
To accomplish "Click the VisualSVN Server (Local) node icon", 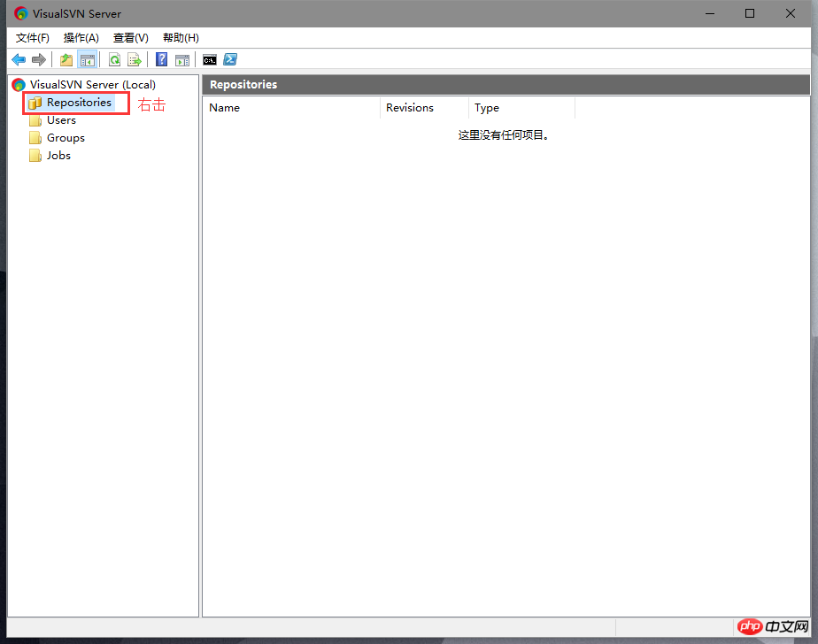I will click(19, 84).
